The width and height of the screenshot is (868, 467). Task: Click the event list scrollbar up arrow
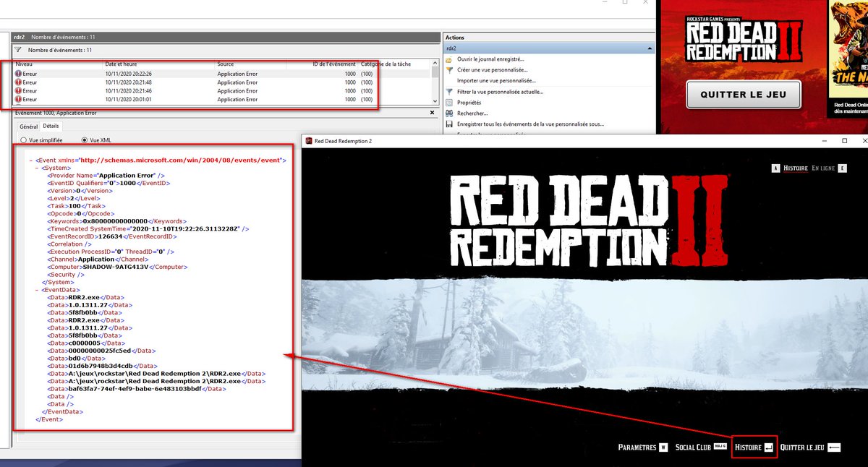click(435, 64)
